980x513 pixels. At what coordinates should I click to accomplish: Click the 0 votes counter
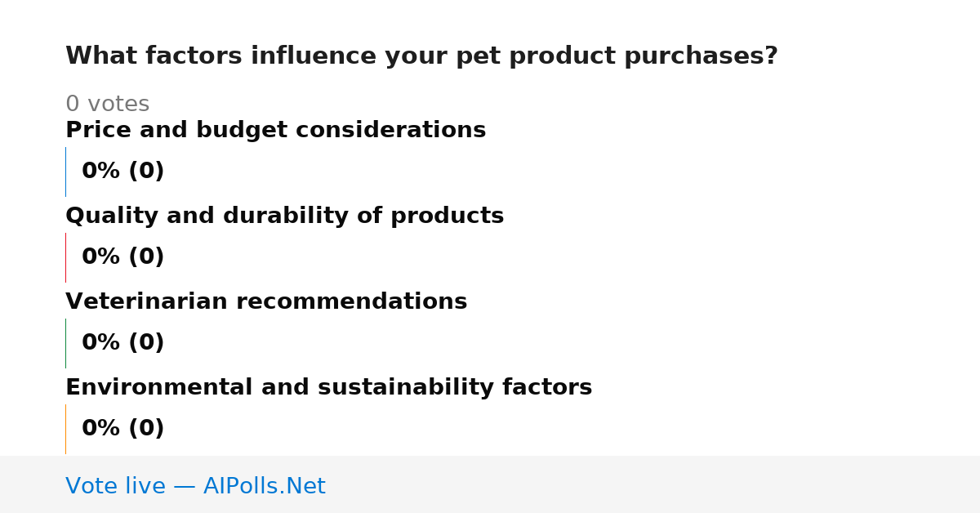coord(107,105)
